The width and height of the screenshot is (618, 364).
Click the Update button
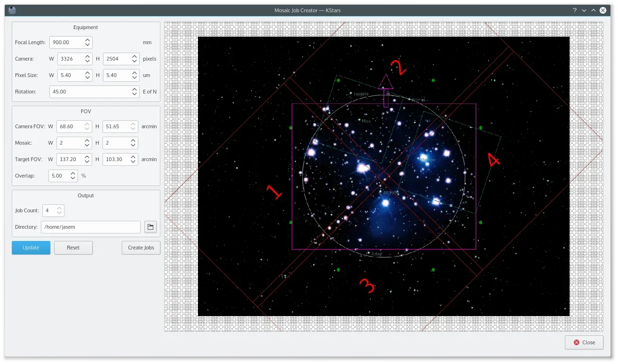[31, 248]
